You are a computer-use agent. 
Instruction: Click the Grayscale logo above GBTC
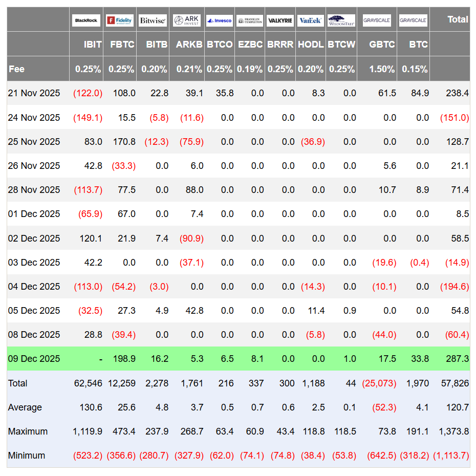377,20
